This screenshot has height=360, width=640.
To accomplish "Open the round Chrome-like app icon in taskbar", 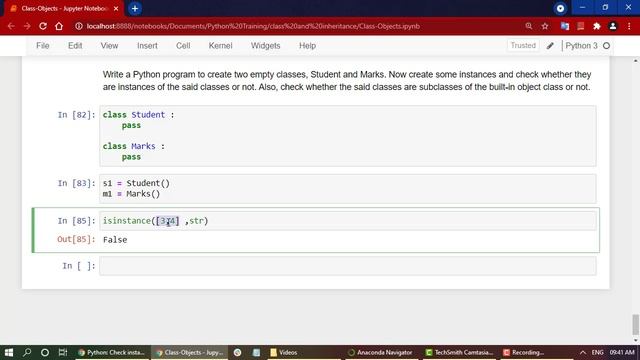I will click(238, 352).
